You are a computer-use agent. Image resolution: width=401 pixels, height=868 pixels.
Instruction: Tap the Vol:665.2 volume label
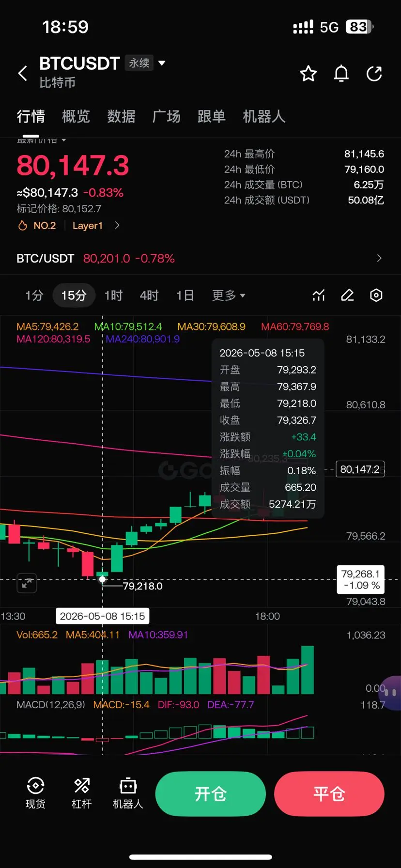point(37,635)
